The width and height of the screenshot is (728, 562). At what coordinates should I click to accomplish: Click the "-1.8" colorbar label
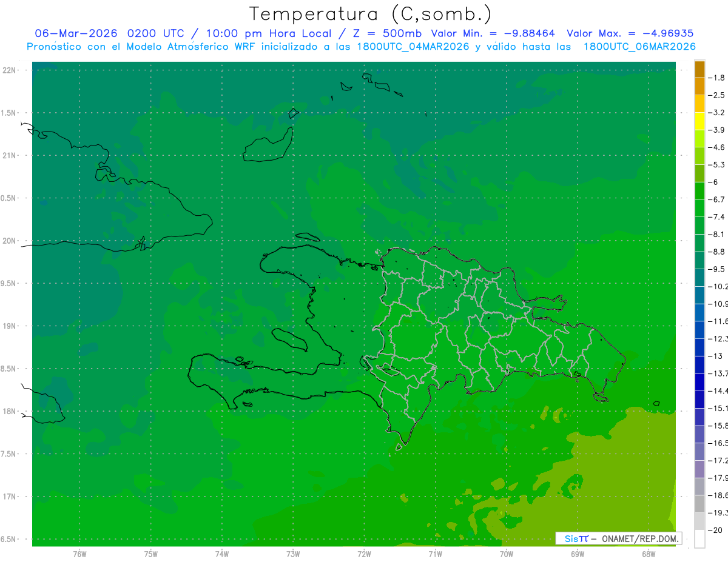coord(717,78)
